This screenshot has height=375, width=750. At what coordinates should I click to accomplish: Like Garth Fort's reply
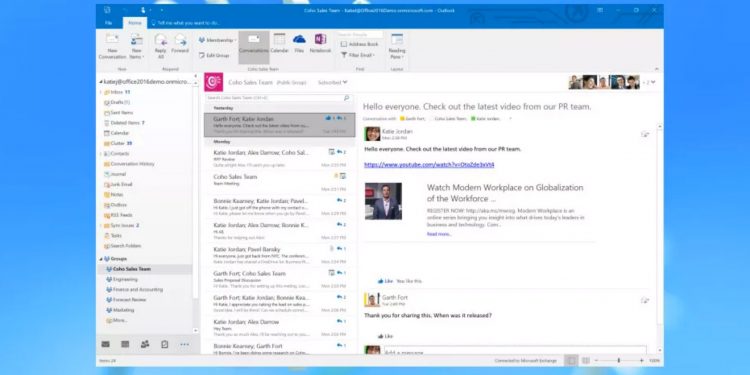click(385, 336)
